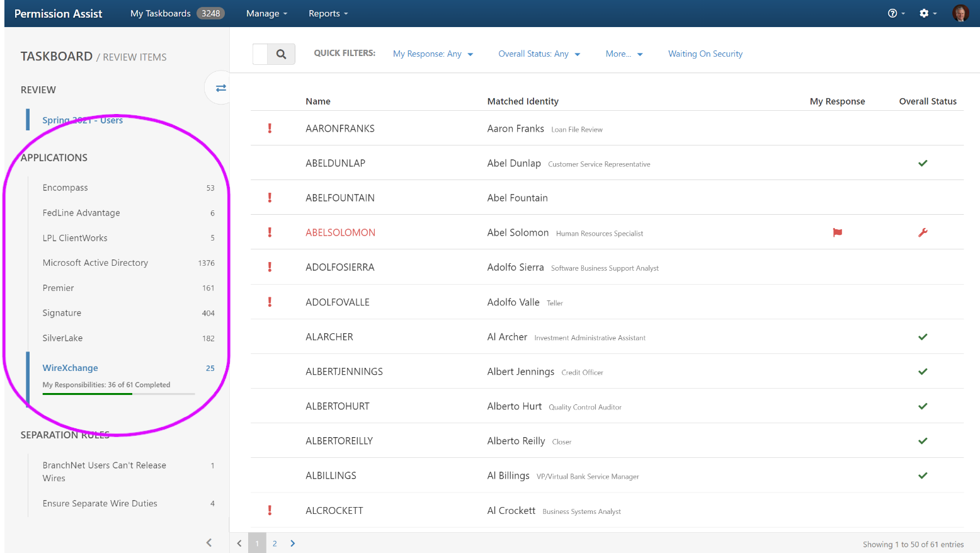Screen dimensions: 980x553
Task: Open the settings gear icon
Action: (x=924, y=13)
